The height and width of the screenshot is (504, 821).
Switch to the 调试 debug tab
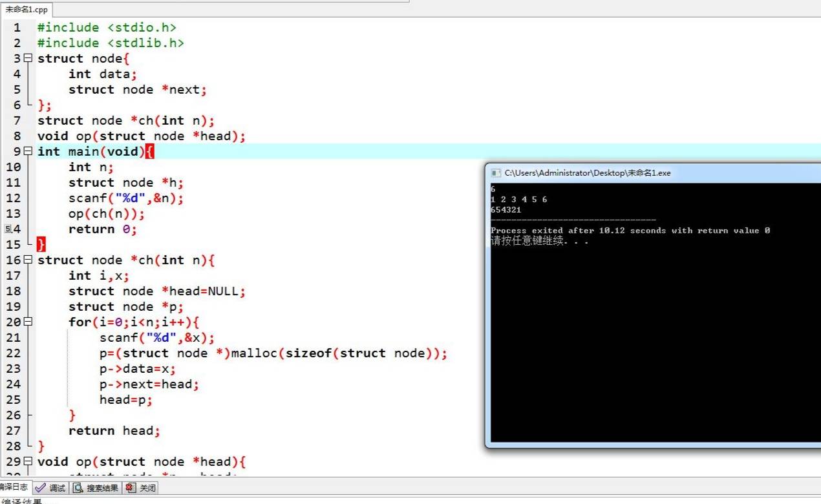click(50, 488)
